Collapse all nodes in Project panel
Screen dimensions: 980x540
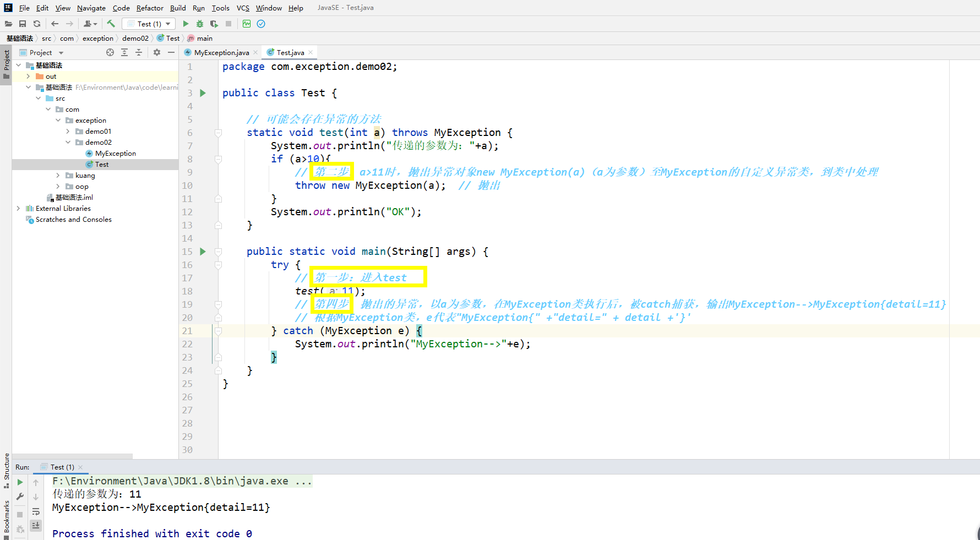click(x=139, y=52)
